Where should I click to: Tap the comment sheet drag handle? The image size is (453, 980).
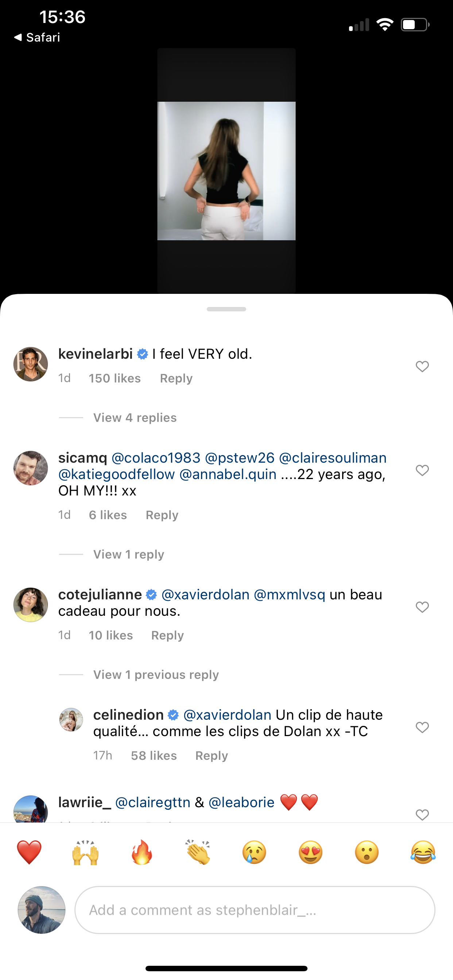[226, 309]
